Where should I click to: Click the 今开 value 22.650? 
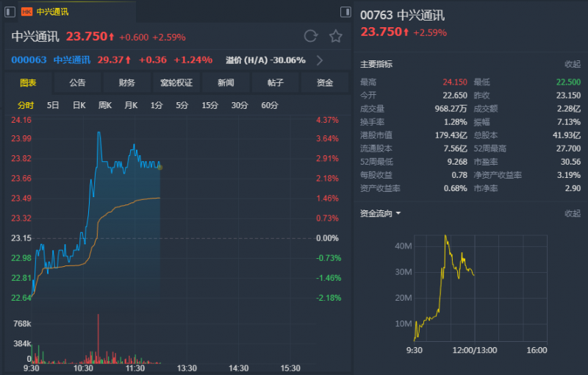click(455, 96)
